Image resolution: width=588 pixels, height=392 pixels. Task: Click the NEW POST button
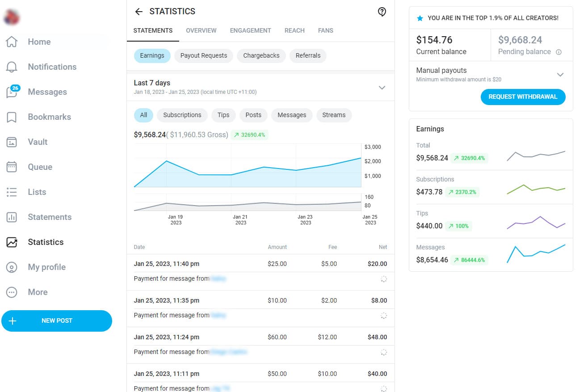(57, 321)
